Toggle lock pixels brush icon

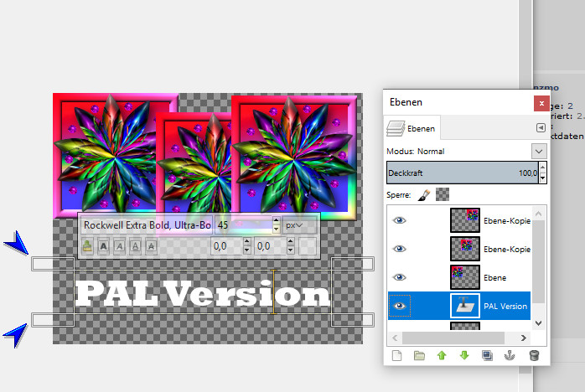[423, 194]
